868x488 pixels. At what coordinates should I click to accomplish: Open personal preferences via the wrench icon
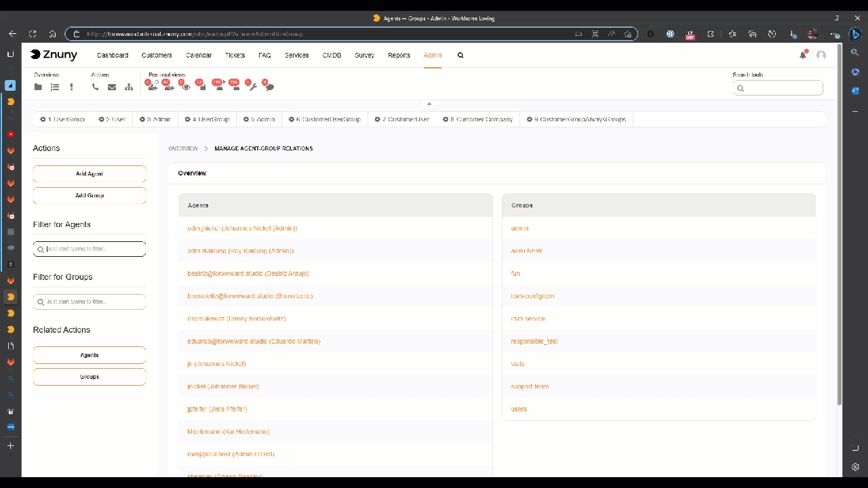pos(253,87)
